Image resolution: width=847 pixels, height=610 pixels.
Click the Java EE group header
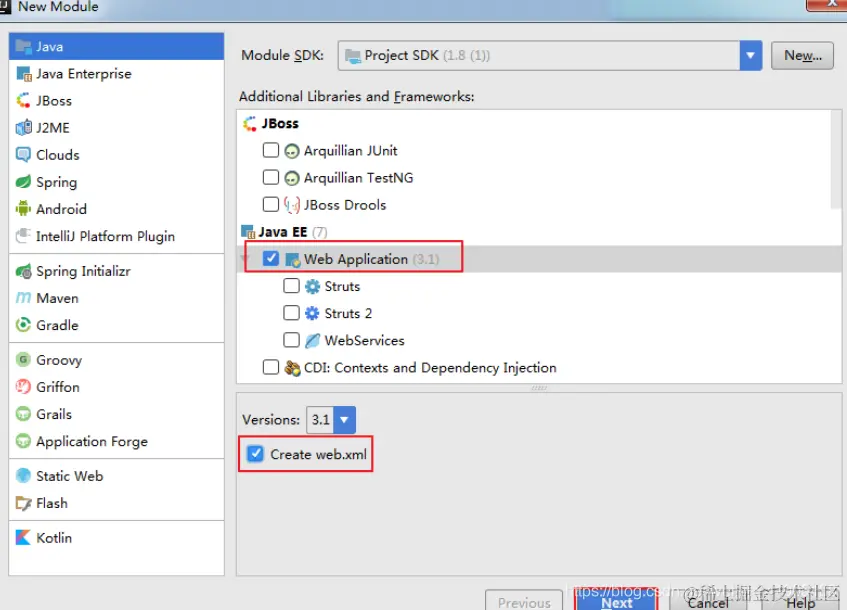(x=284, y=232)
